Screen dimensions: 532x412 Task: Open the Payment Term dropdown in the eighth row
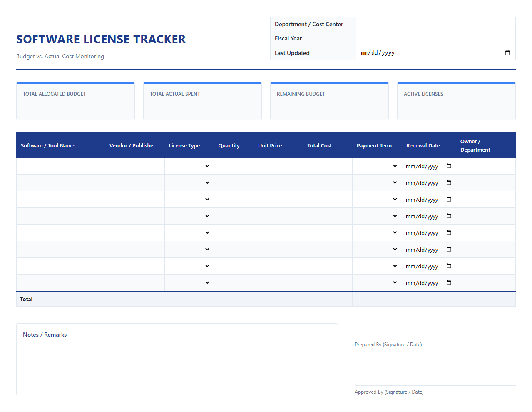(377, 283)
